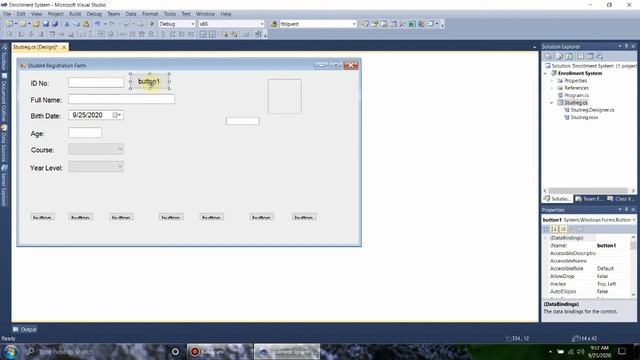Open the Properties object selector dropdown
The image size is (640, 360).
[x=633, y=220]
